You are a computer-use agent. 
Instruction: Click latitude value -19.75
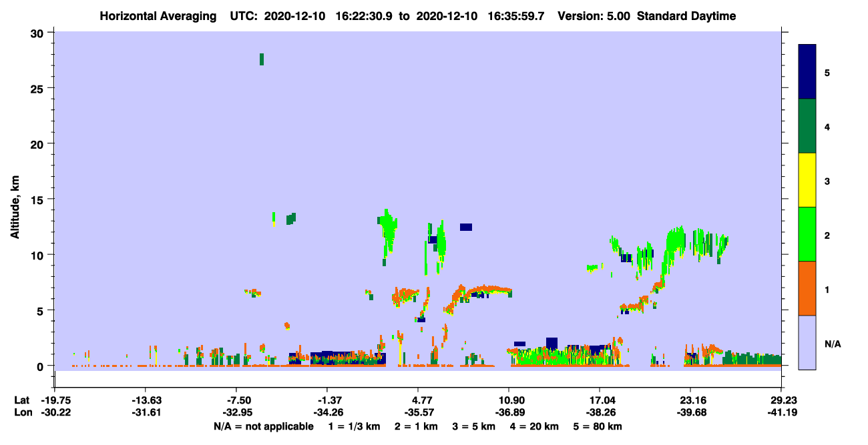point(55,400)
